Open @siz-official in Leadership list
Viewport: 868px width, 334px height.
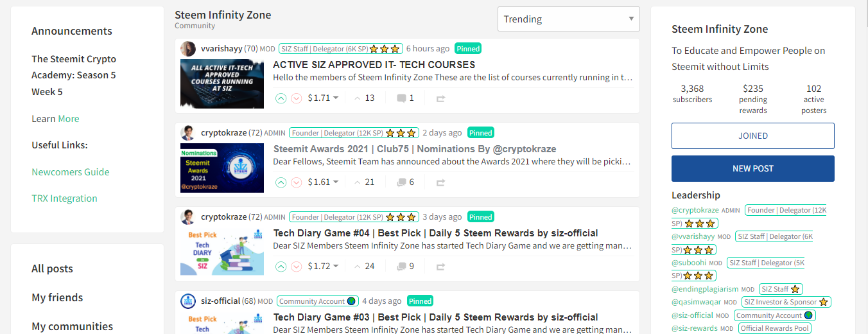click(x=692, y=315)
